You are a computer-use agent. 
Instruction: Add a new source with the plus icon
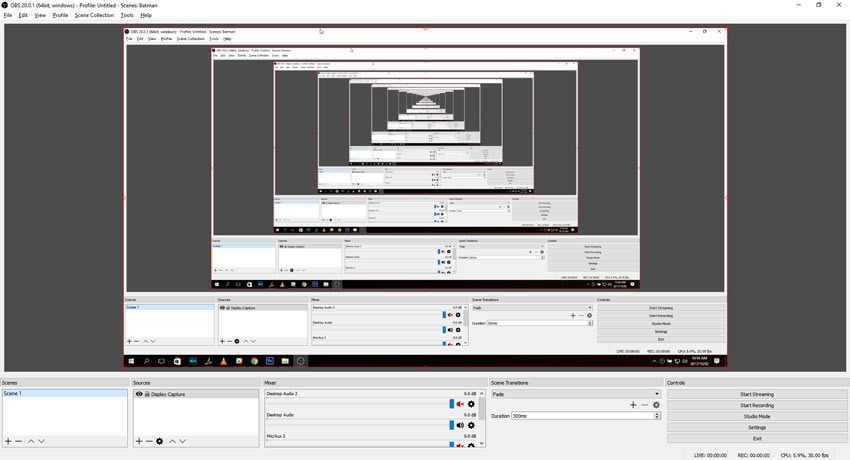pos(139,441)
